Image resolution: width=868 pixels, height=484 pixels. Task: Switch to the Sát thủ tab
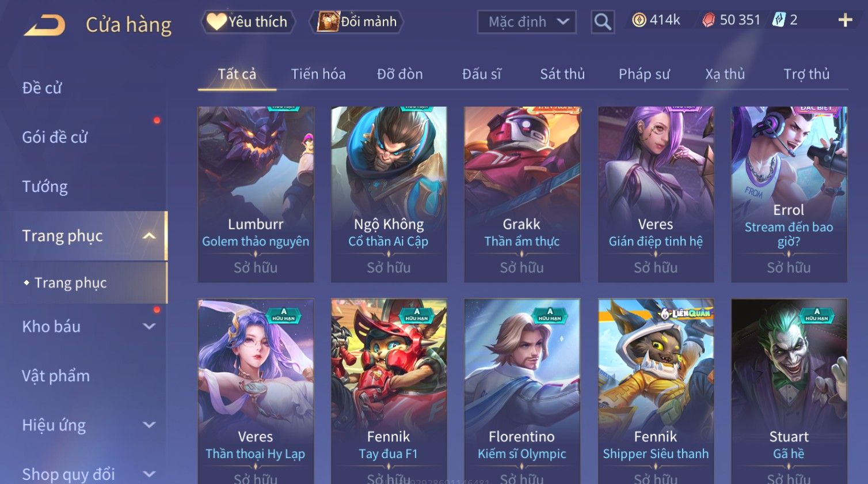click(562, 74)
